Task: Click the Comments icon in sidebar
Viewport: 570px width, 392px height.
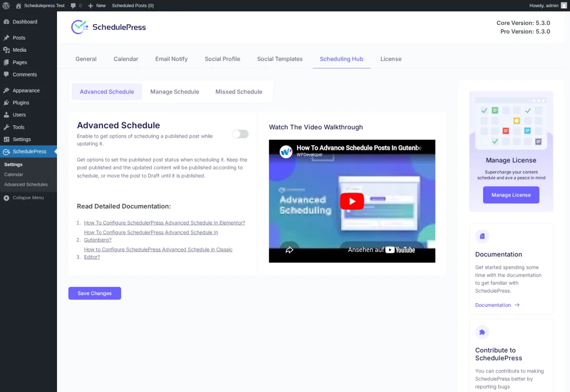Action: [x=6, y=75]
